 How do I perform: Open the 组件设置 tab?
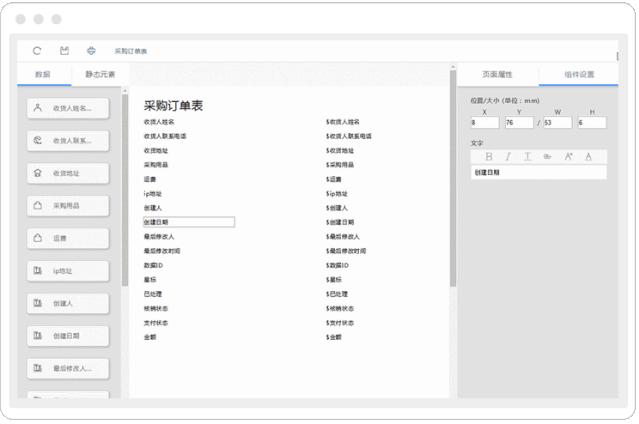click(579, 74)
